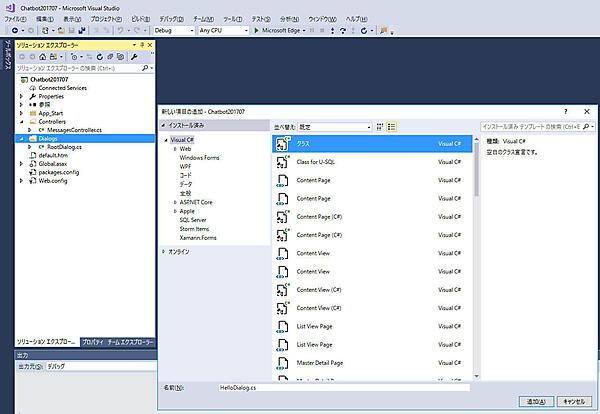Expand the Web category under Visual C#
This screenshot has width=600, height=414.
point(174,148)
